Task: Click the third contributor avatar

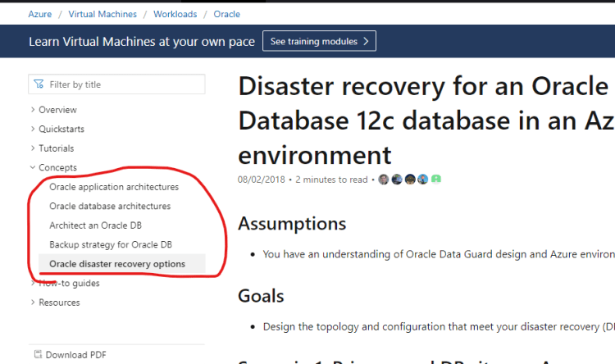Action: point(410,180)
